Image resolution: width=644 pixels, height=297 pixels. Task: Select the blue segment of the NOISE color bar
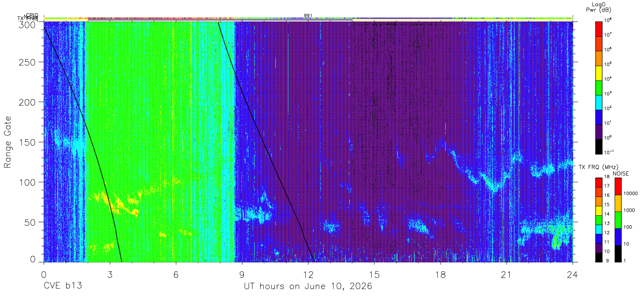point(617,236)
